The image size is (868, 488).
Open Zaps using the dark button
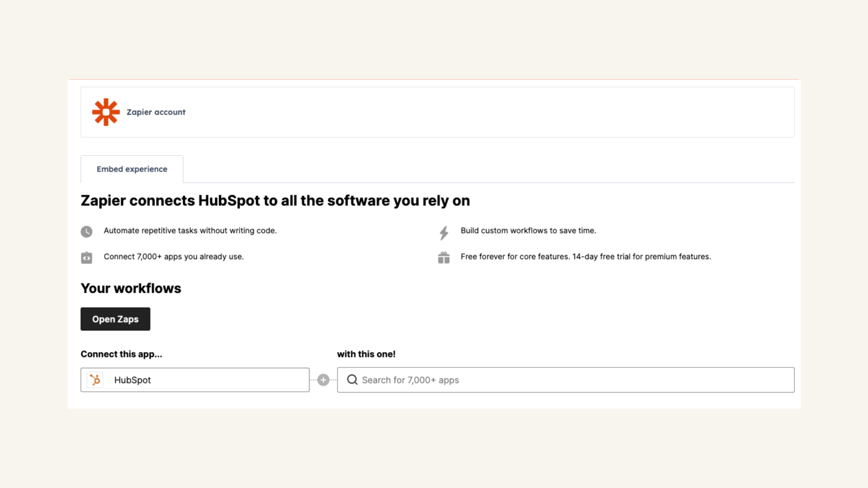(x=115, y=319)
